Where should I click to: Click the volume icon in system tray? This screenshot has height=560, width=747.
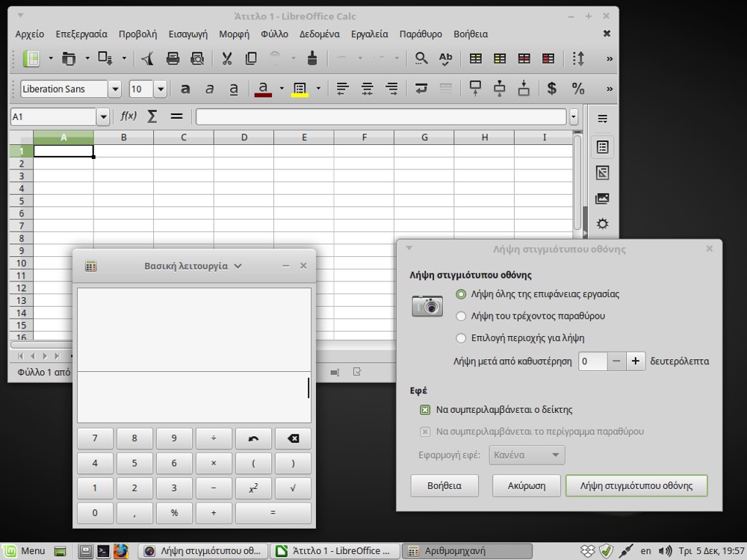pyautogui.click(x=665, y=551)
